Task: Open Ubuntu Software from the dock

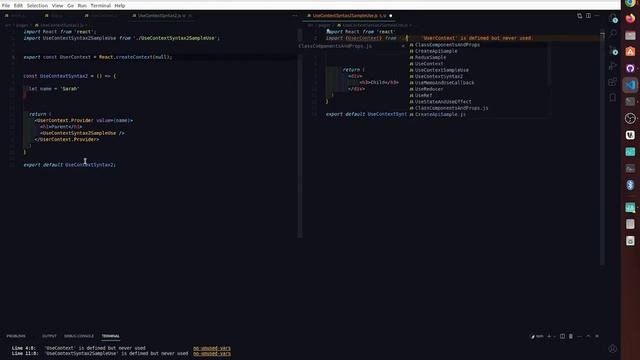Action: 630,52
